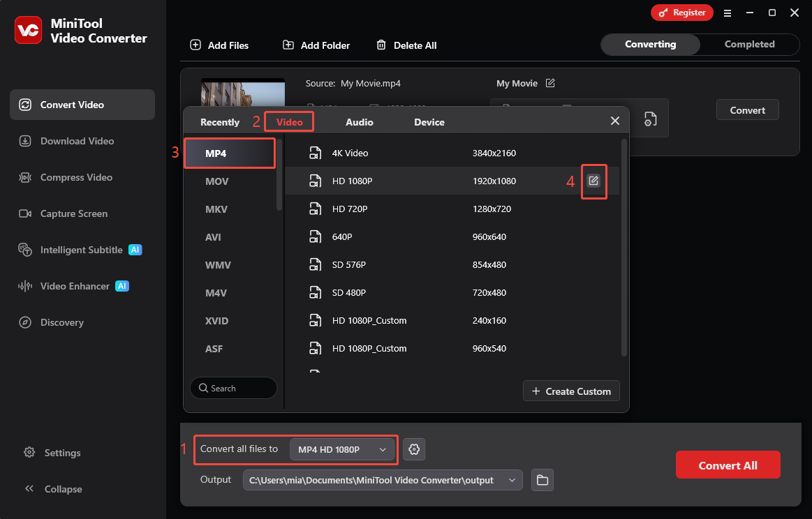This screenshot has height=519, width=812.
Task: Switch to the Video tab
Action: coord(290,122)
